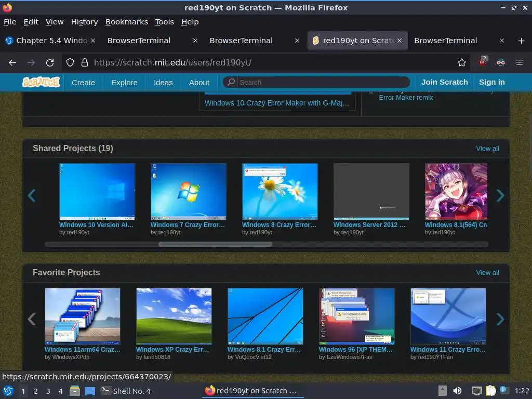Click the forward navigation arrow

click(x=31, y=62)
